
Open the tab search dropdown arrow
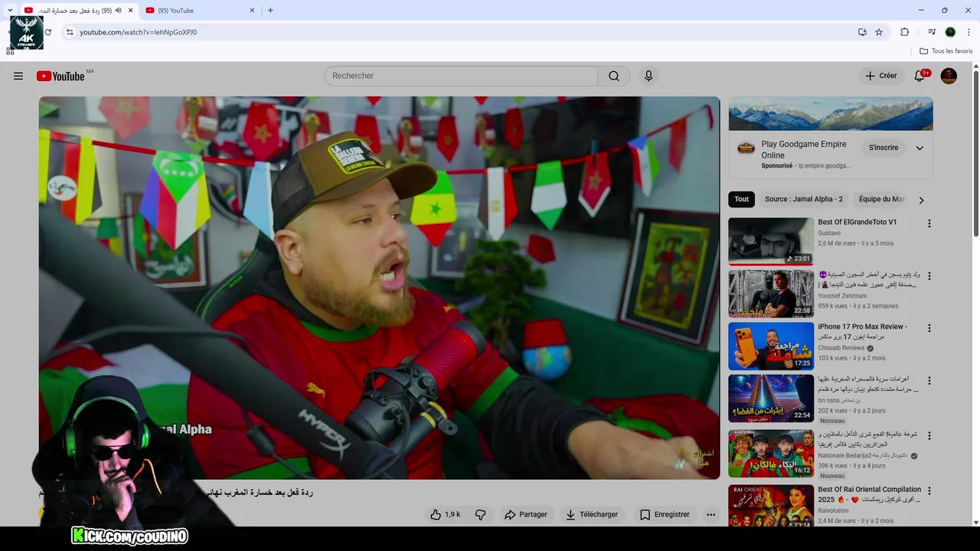pyautogui.click(x=10, y=10)
